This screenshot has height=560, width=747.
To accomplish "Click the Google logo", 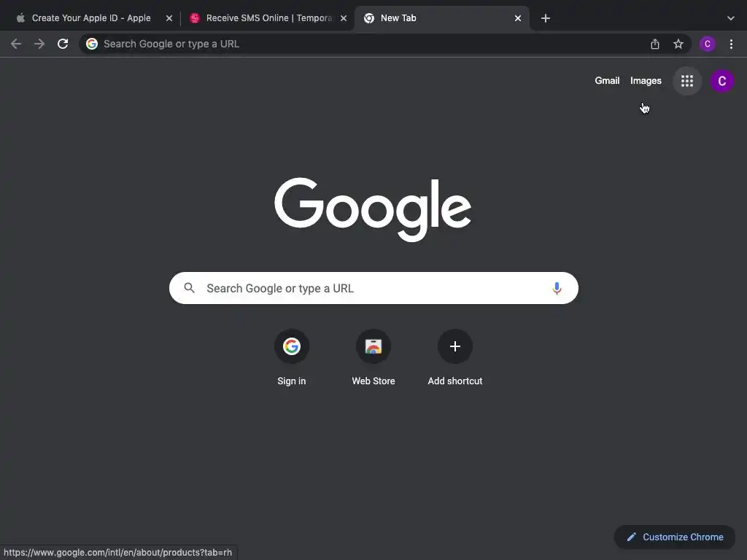I will tap(373, 209).
